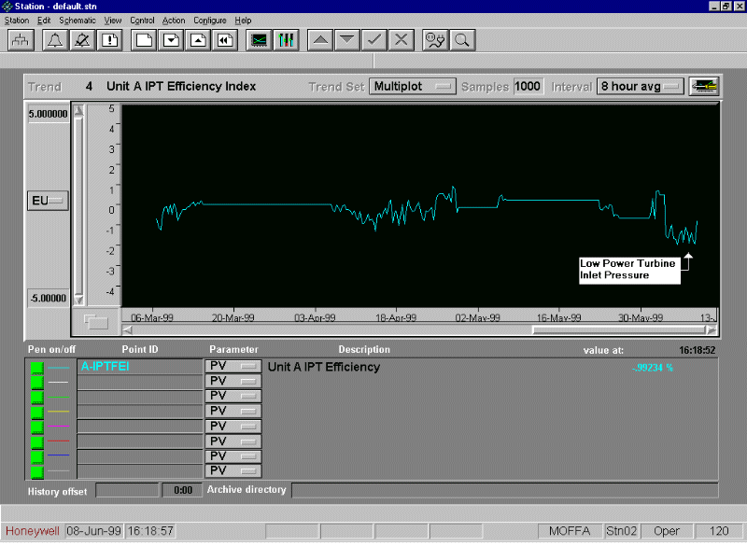Toggle the green second pen on/off button
The height and width of the screenshot is (560, 747).
tap(37, 382)
